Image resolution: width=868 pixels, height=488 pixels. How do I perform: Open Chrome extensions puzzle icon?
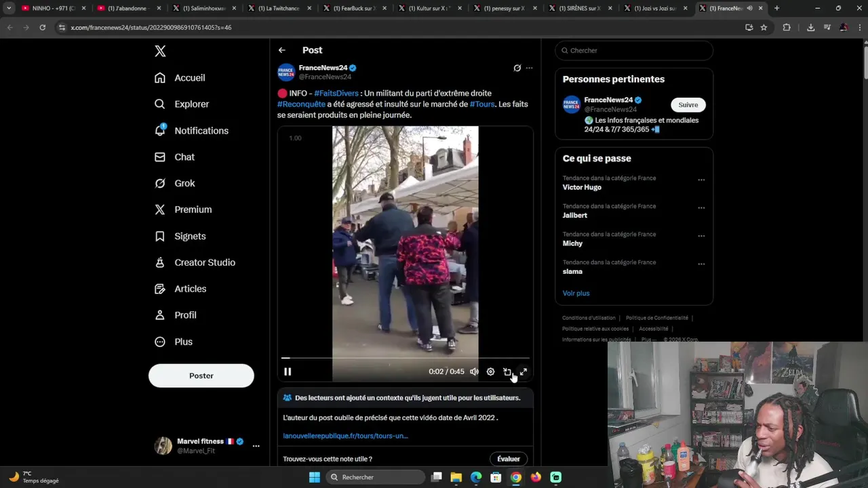click(x=787, y=27)
